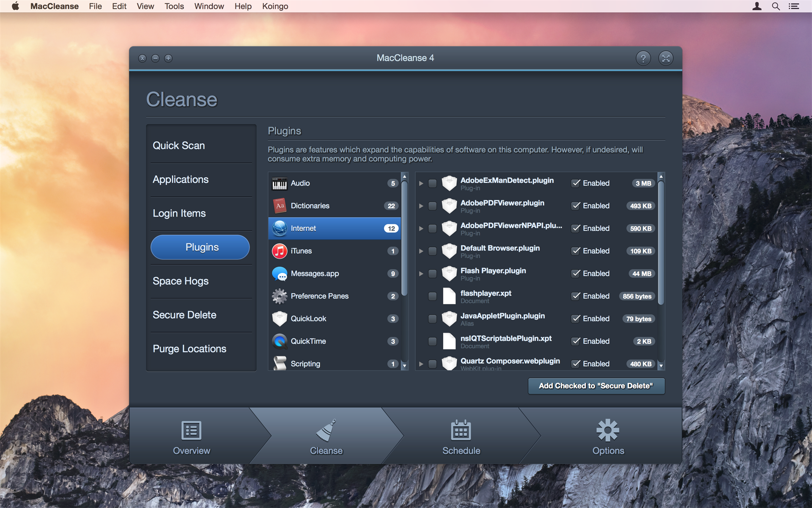Select the Scripting plugins category
This screenshot has height=508, width=812.
point(335,364)
